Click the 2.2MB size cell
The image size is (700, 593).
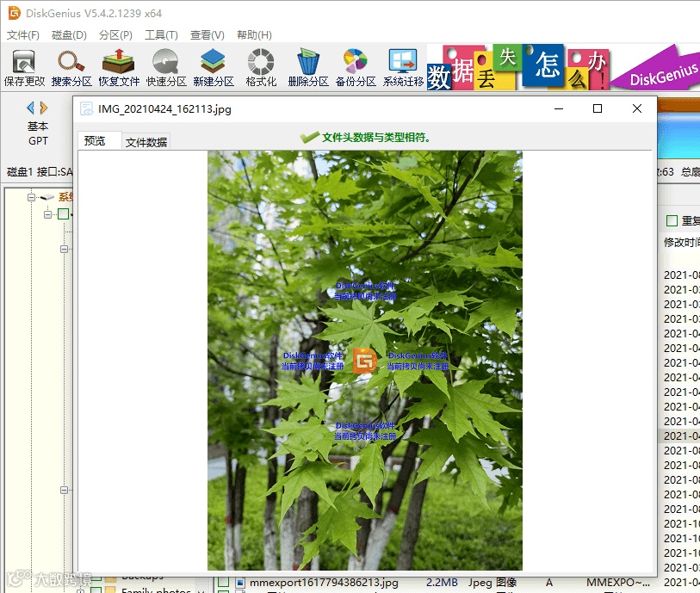coord(442,583)
